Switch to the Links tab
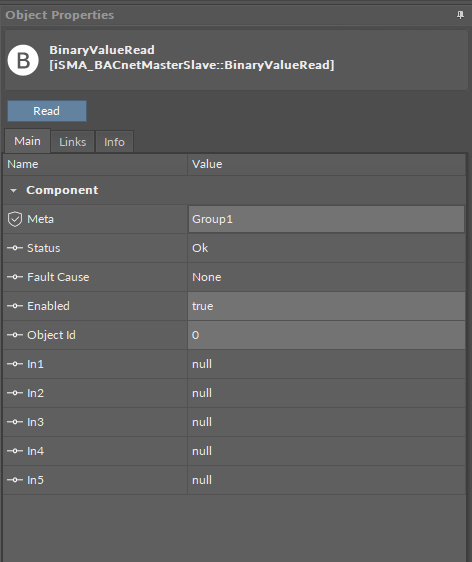 click(x=73, y=142)
